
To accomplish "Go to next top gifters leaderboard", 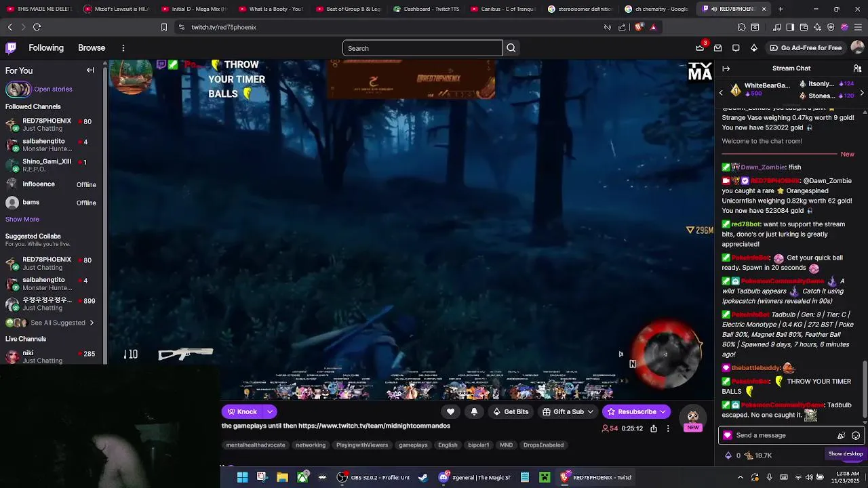I will pos(862,92).
